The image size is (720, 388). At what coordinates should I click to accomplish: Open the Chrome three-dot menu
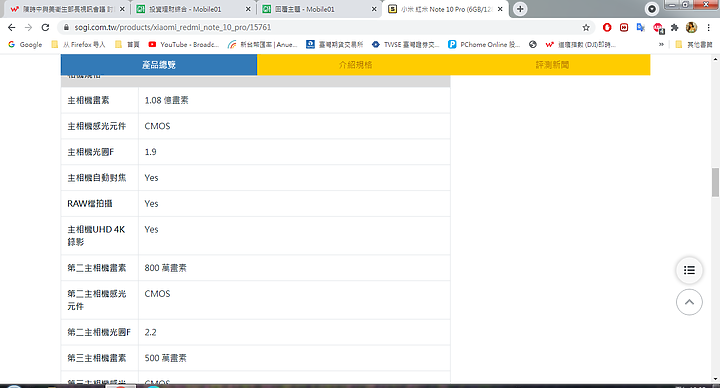click(x=709, y=28)
